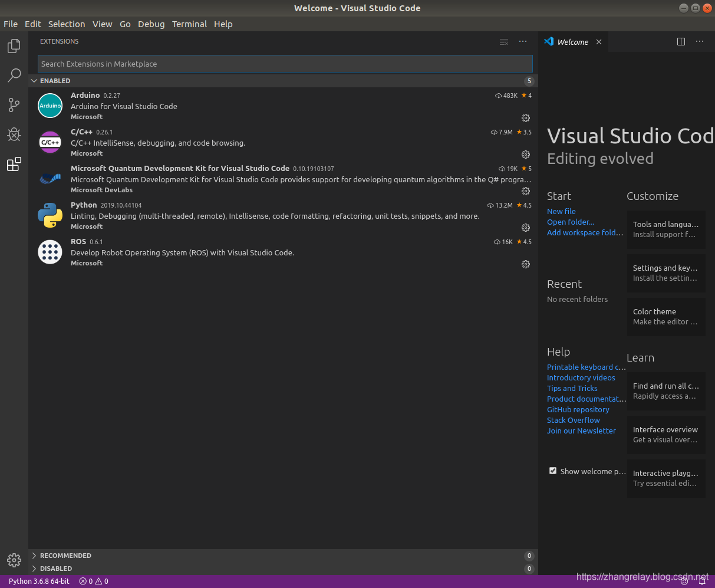The width and height of the screenshot is (715, 588).
Task: Close the Welcome tab
Action: coord(599,42)
